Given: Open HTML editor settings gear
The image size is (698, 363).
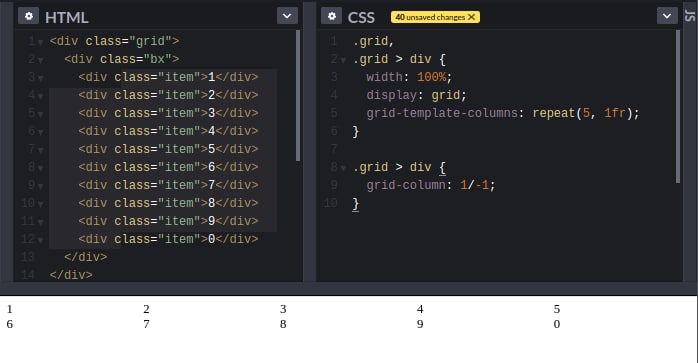Looking at the screenshot, I should click(28, 16).
